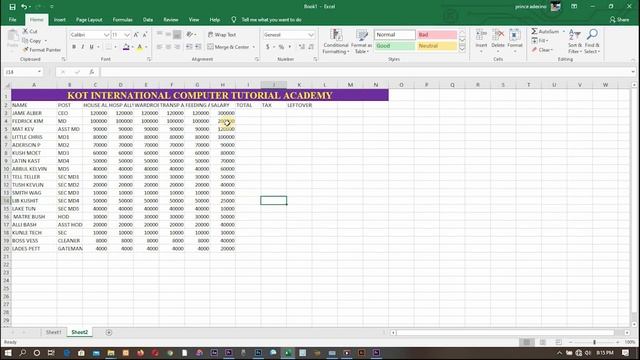640x360 pixels.
Task: Open Format as Table
Action: (361, 41)
